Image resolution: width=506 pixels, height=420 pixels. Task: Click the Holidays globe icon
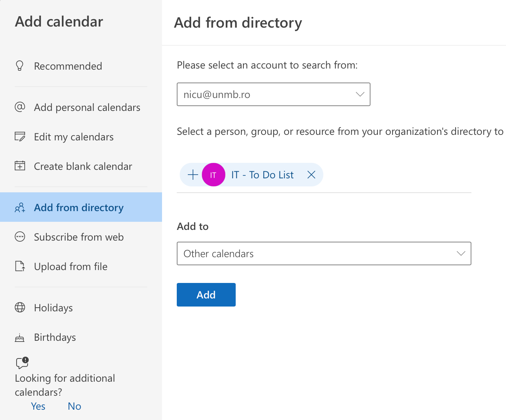pyautogui.click(x=20, y=308)
